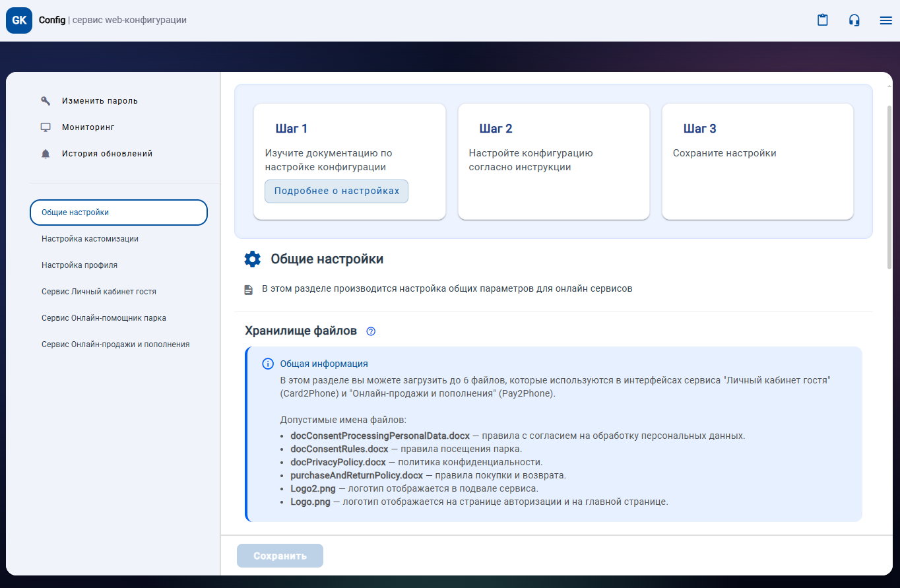
Task: Open Сервис Личный кабинет гостя section
Action: [x=99, y=292]
